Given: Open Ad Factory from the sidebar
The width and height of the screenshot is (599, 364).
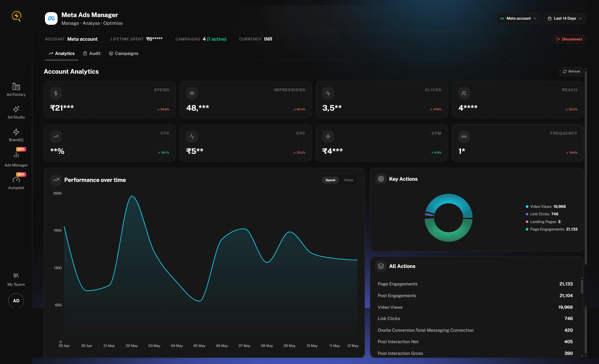Looking at the screenshot, I should coord(16,90).
